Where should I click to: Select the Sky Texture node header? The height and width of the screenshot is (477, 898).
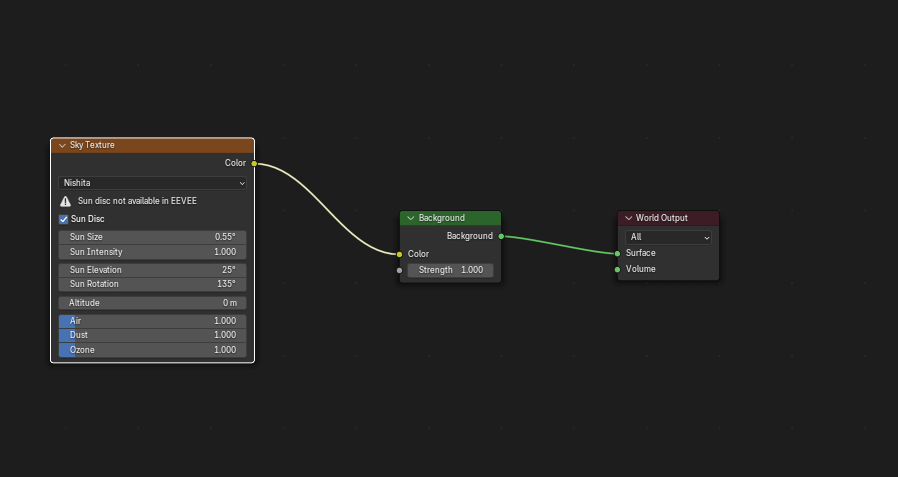point(152,145)
